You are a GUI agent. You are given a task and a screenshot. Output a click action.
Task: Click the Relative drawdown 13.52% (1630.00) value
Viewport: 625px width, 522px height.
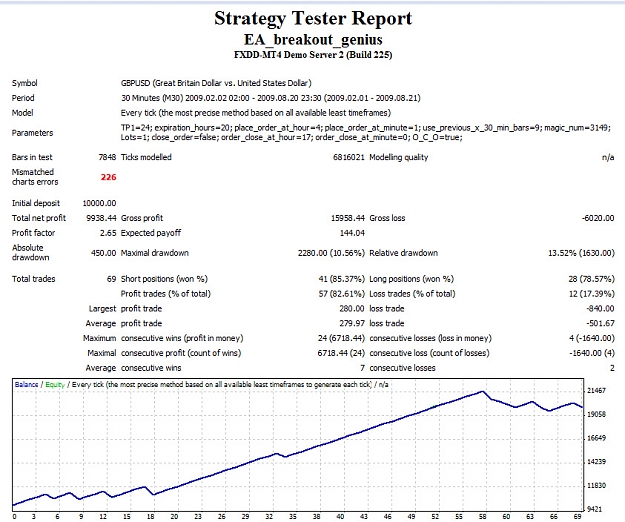(x=581, y=253)
